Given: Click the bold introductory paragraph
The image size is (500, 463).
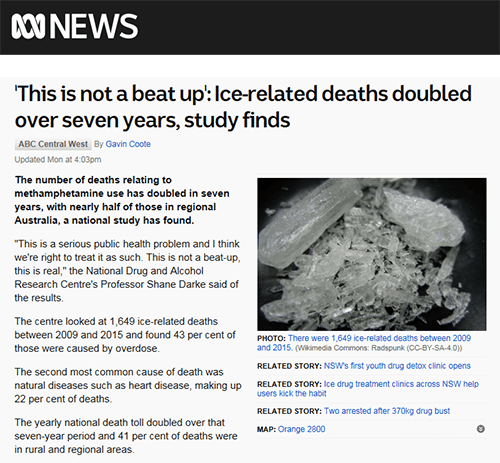Looking at the screenshot, I should pos(122,200).
